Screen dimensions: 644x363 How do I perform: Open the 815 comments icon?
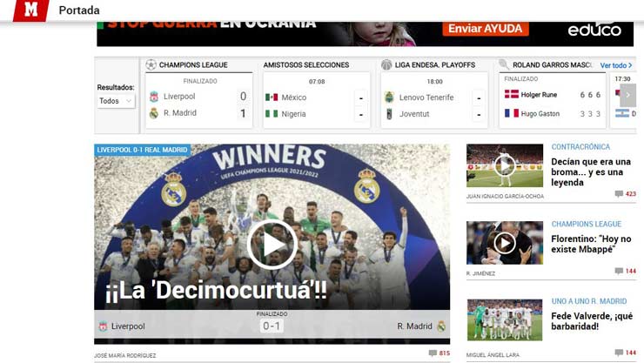click(433, 353)
